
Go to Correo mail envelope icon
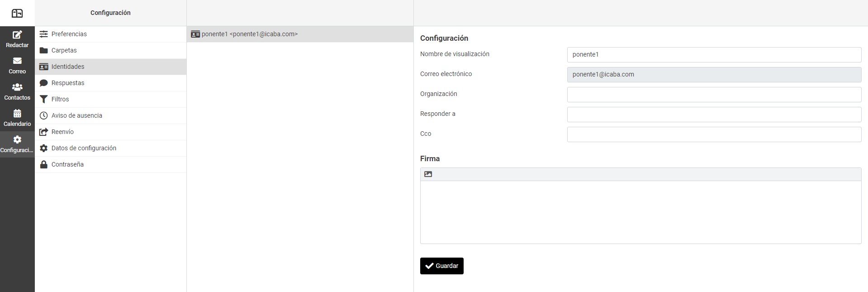pos(17,61)
